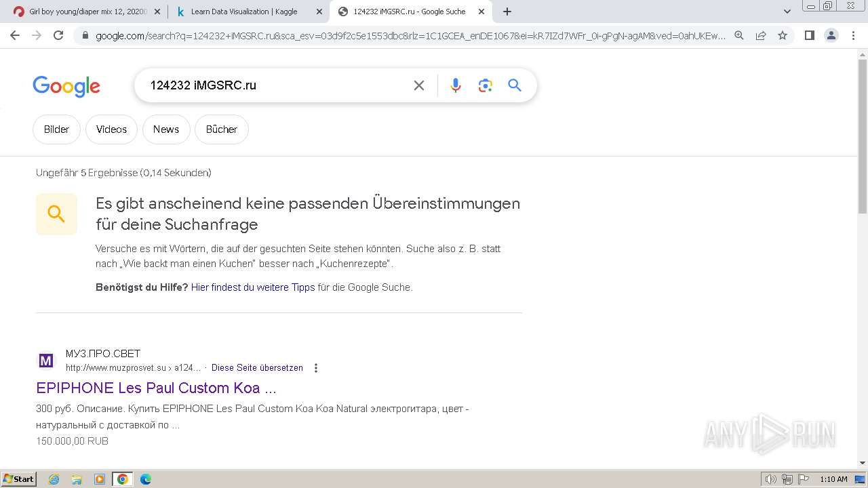This screenshot has height=488, width=868.
Task: Submit search with blue magnifier icon
Action: pos(515,85)
